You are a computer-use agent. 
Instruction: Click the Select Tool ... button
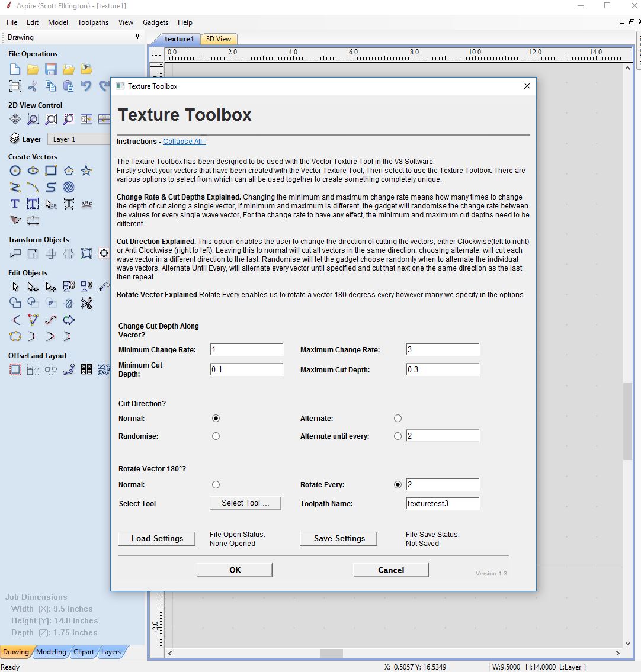245,503
